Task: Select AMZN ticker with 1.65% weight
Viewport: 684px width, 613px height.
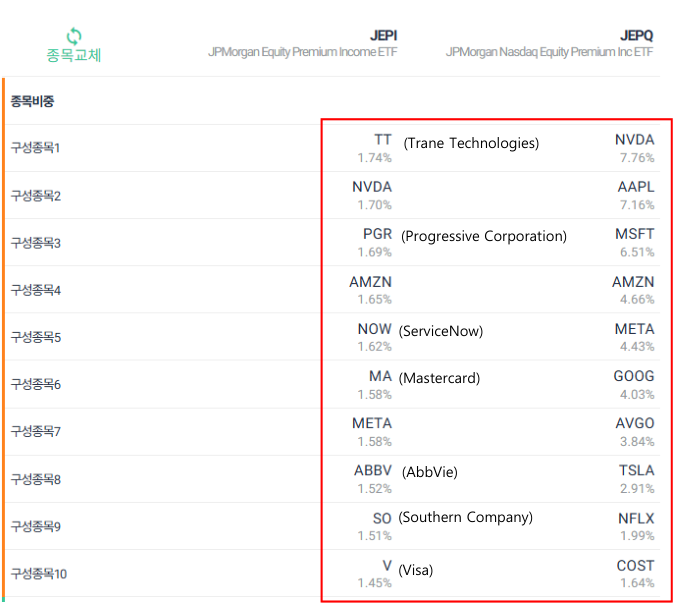Action: [x=370, y=282]
